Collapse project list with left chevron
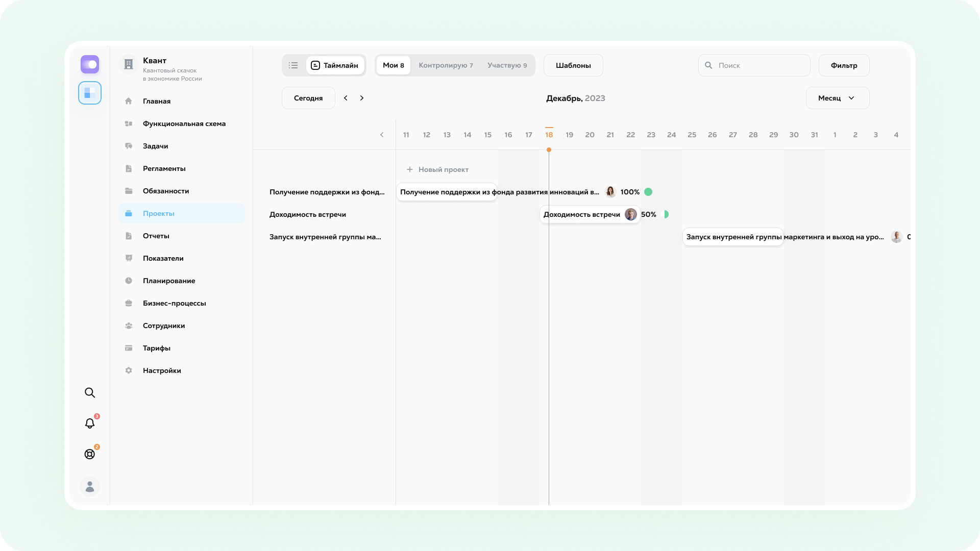The height and width of the screenshot is (551, 980). pos(382,135)
